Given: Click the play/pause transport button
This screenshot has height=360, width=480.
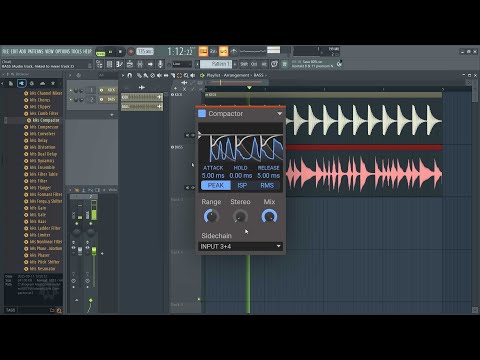Looking at the screenshot, I should 110,52.
